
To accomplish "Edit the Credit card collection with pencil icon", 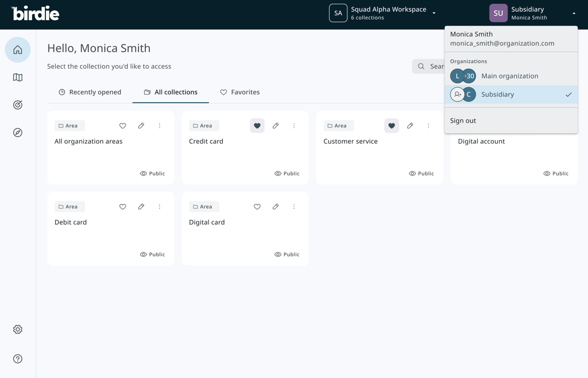I will (x=276, y=126).
